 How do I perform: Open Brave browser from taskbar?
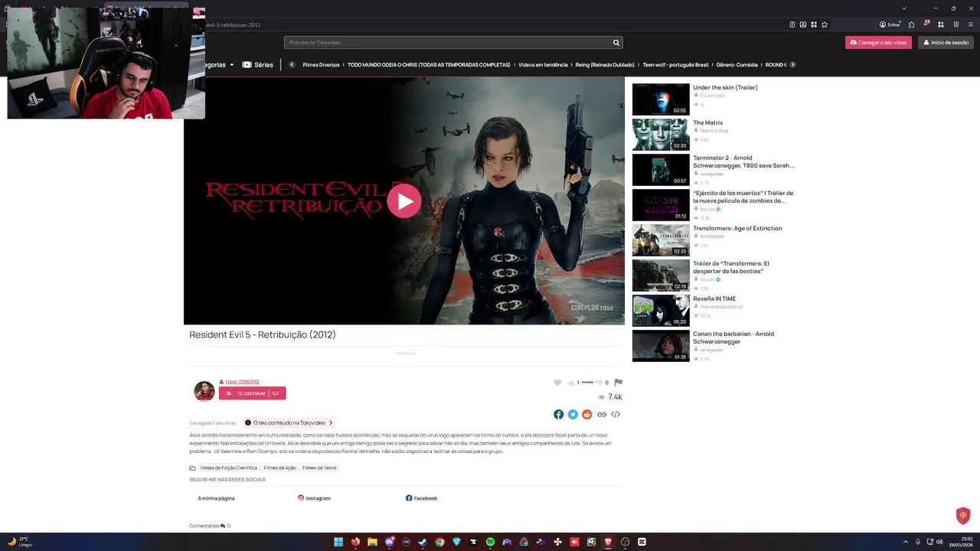pos(608,542)
